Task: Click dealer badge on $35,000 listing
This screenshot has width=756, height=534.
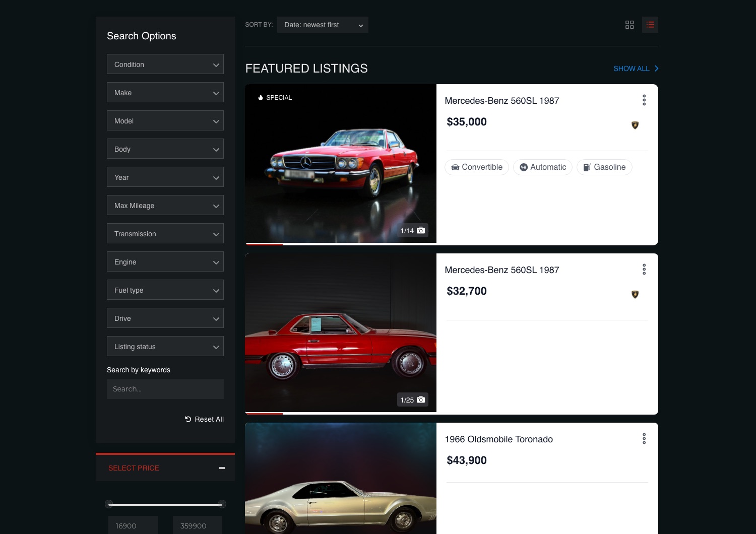Action: (635, 125)
